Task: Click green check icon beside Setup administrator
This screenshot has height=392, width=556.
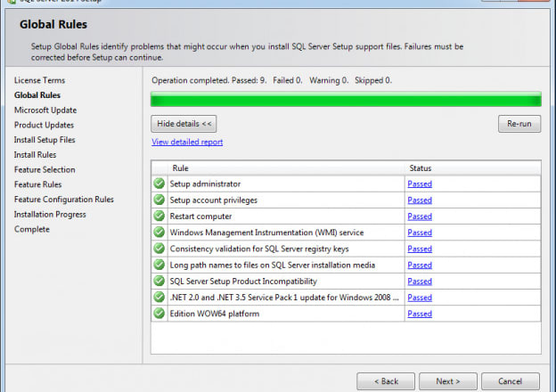Action: (x=159, y=184)
